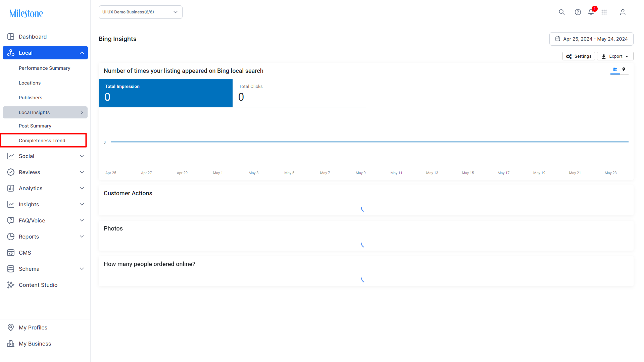Image resolution: width=644 pixels, height=362 pixels.
Task: Open the Export dropdown button
Action: [x=615, y=56]
